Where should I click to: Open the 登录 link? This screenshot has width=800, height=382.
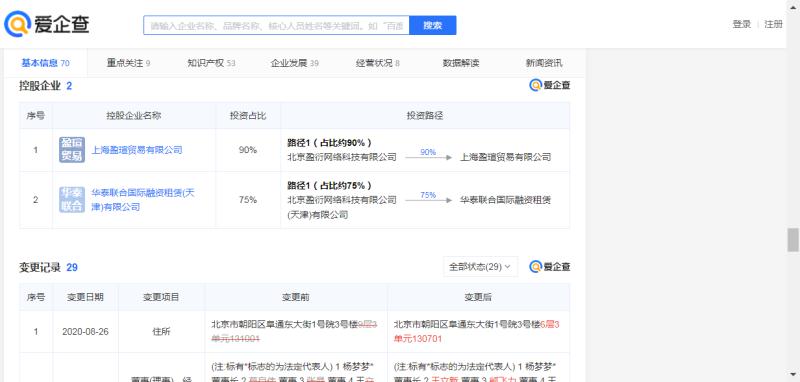point(742,24)
